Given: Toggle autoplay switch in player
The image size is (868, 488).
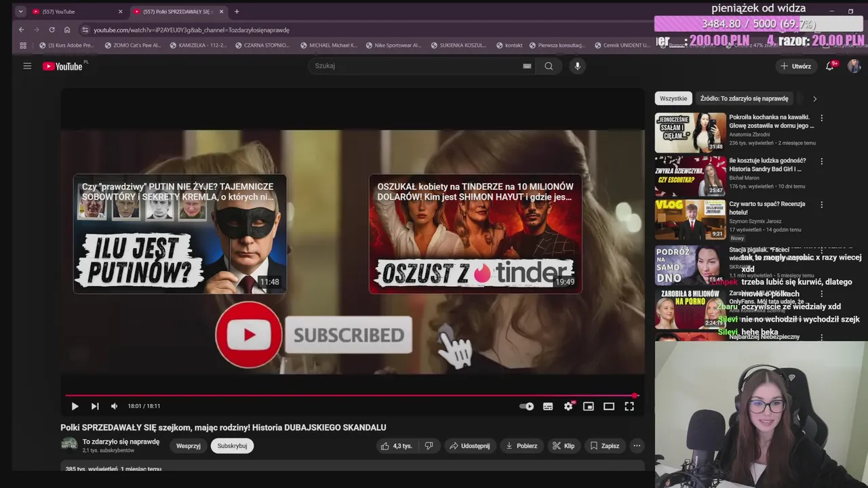Looking at the screenshot, I should pyautogui.click(x=527, y=406).
